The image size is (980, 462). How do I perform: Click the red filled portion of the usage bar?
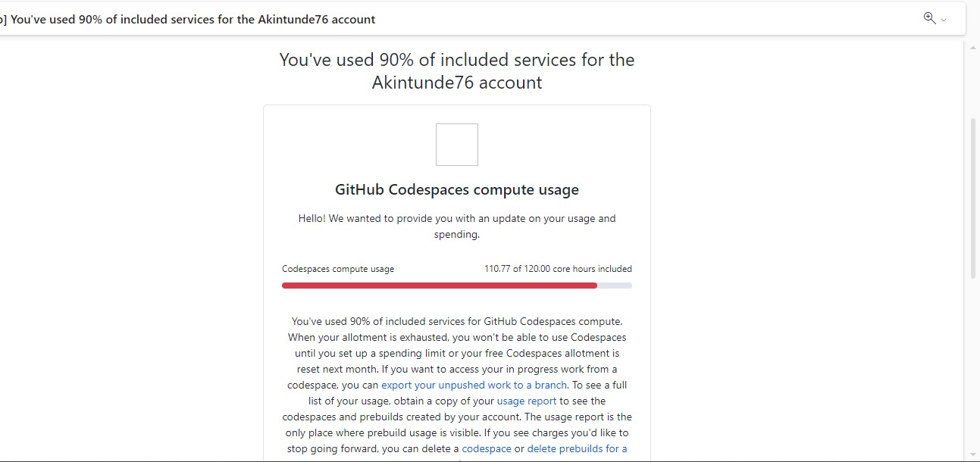point(440,286)
